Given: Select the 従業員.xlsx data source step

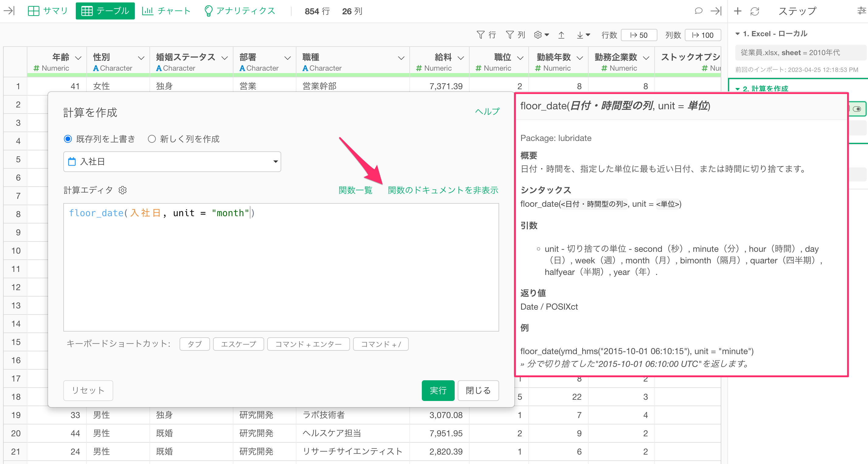Looking at the screenshot, I should point(801,53).
